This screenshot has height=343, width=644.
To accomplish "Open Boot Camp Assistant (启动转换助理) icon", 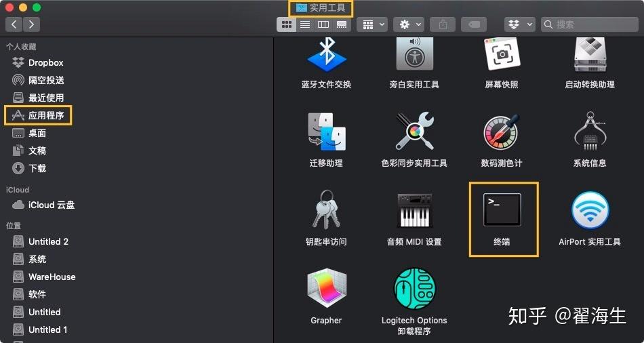I will 590,54.
